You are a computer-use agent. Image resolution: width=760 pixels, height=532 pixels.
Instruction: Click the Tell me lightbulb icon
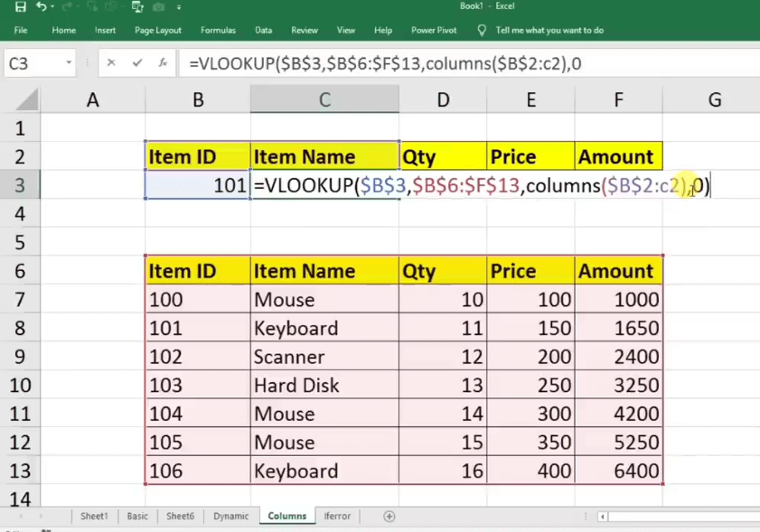pos(482,30)
